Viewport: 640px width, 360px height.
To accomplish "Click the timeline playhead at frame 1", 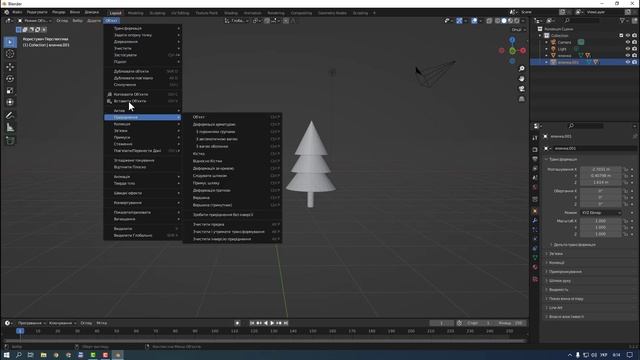I will coord(20,331).
